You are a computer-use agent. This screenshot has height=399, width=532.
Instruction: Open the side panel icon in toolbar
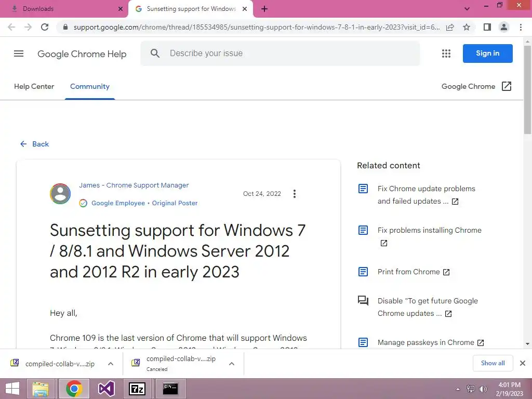(487, 27)
